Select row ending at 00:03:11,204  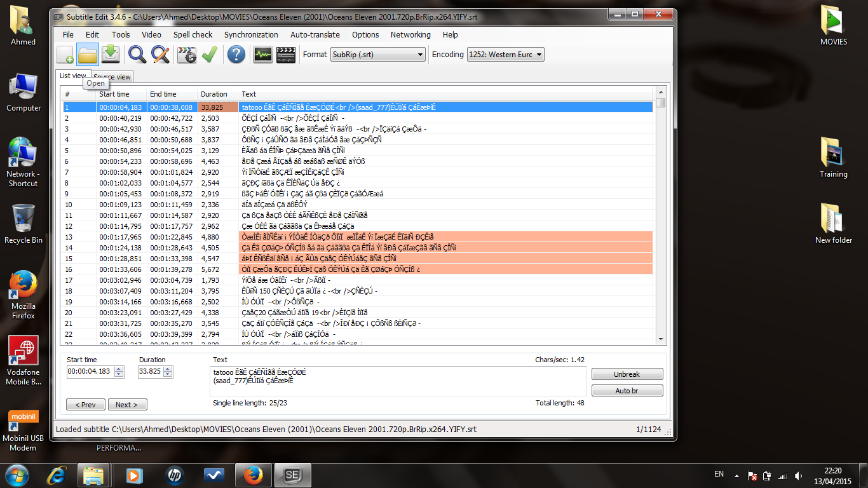tap(358, 291)
